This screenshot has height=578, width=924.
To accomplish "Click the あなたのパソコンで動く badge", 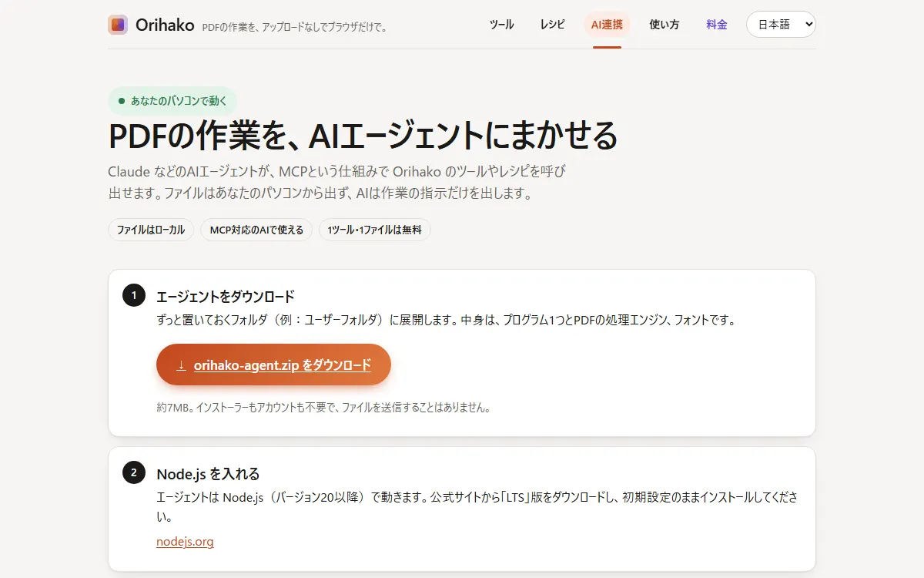I will (x=172, y=101).
